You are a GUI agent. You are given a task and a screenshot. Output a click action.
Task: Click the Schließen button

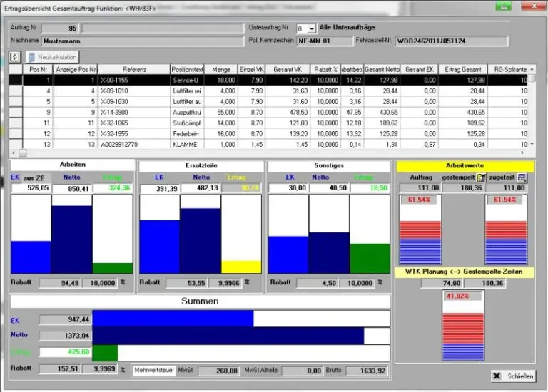(x=513, y=376)
